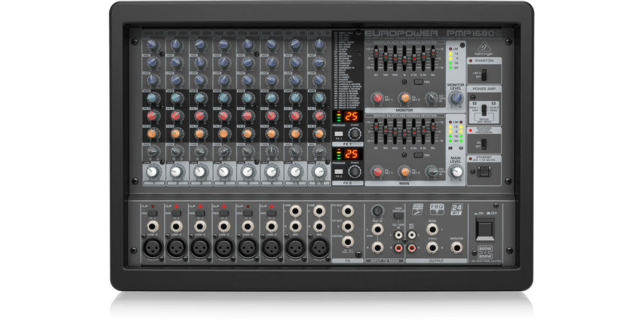Viewport: 644px width, 322px height.
Task: Flip the Power Amp mode switch
Action: point(484,109)
